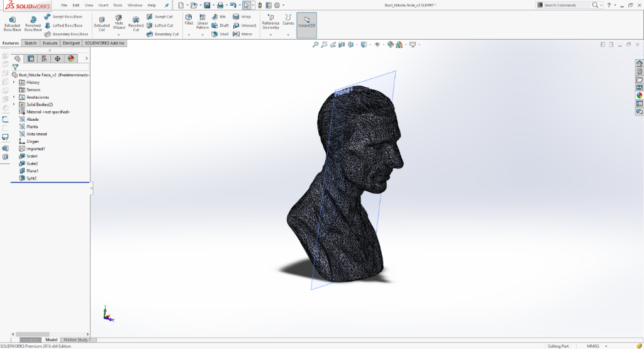Open the File menu
644x349 pixels.
click(x=64, y=5)
